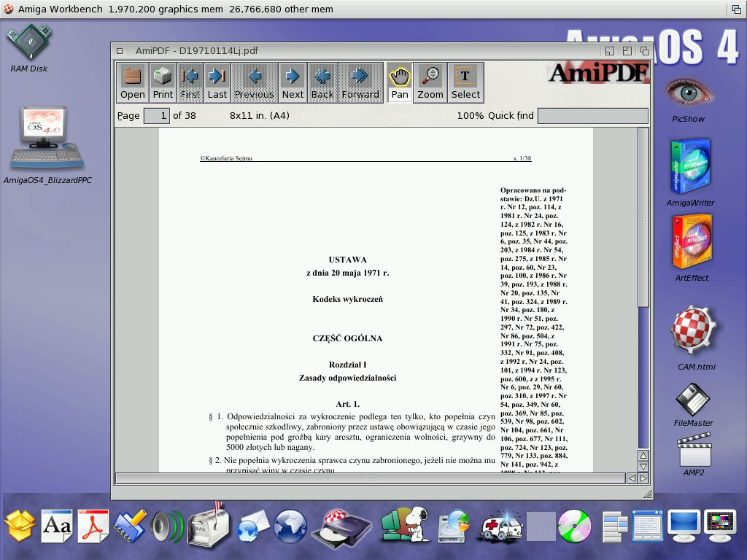Screen dimensions: 747x560
Task: Open a PDF file with the Open button
Action: click(132, 82)
